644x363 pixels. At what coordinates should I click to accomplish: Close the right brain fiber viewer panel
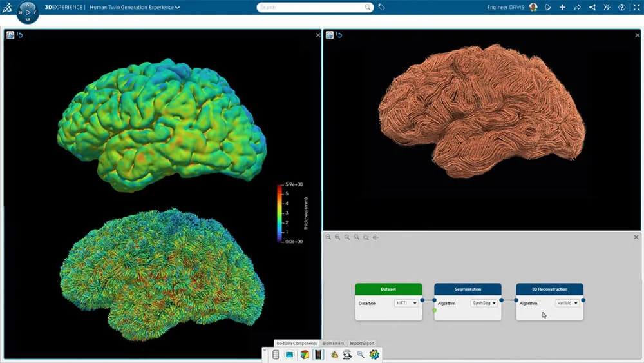pyautogui.click(x=638, y=35)
